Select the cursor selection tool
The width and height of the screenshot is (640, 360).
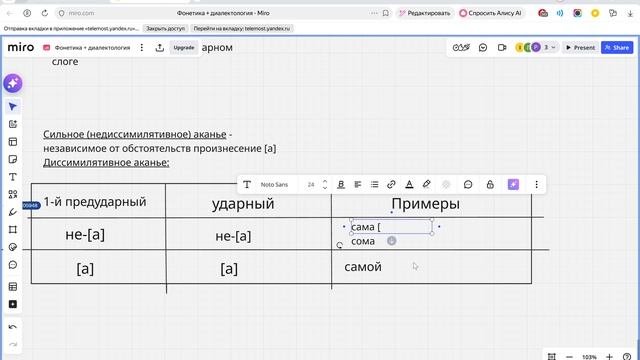tap(13, 107)
